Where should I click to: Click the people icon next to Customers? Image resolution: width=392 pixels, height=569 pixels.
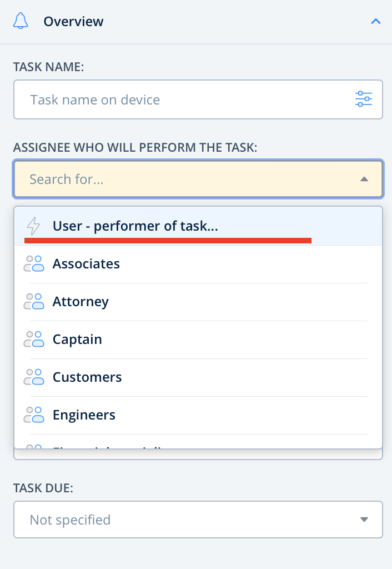(x=34, y=377)
